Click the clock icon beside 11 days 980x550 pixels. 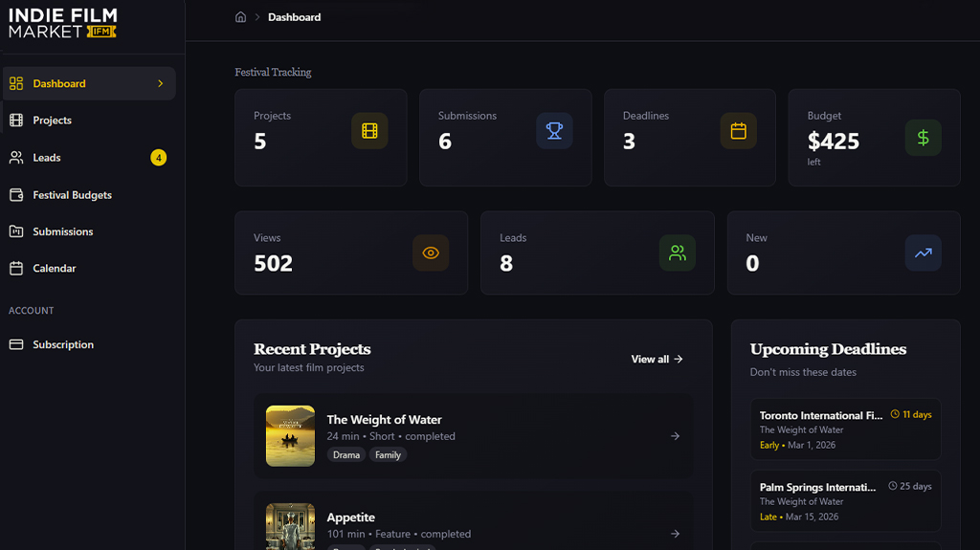[x=895, y=414]
